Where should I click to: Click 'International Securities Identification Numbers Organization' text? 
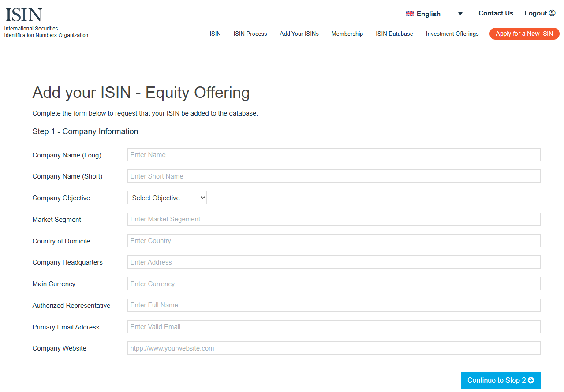46,32
